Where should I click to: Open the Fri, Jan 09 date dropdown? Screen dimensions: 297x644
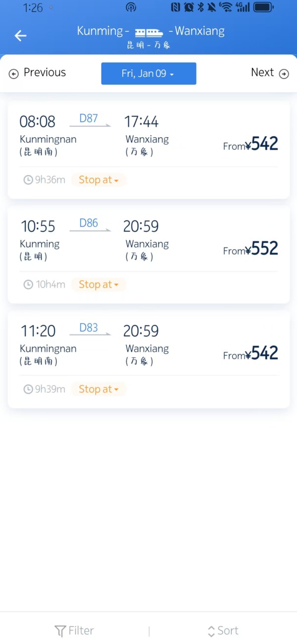[x=148, y=73]
